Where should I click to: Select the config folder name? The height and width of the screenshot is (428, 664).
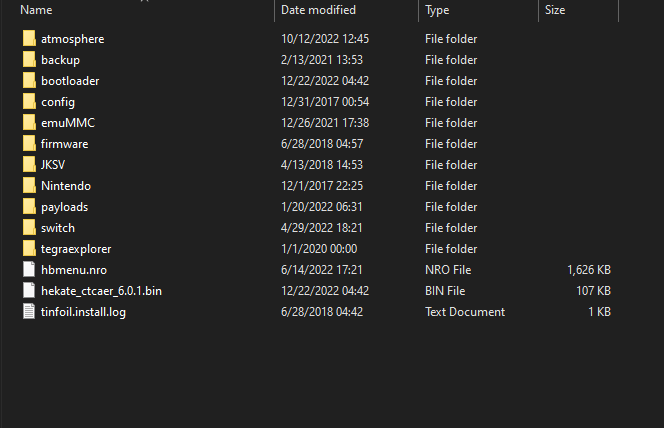pyautogui.click(x=58, y=102)
